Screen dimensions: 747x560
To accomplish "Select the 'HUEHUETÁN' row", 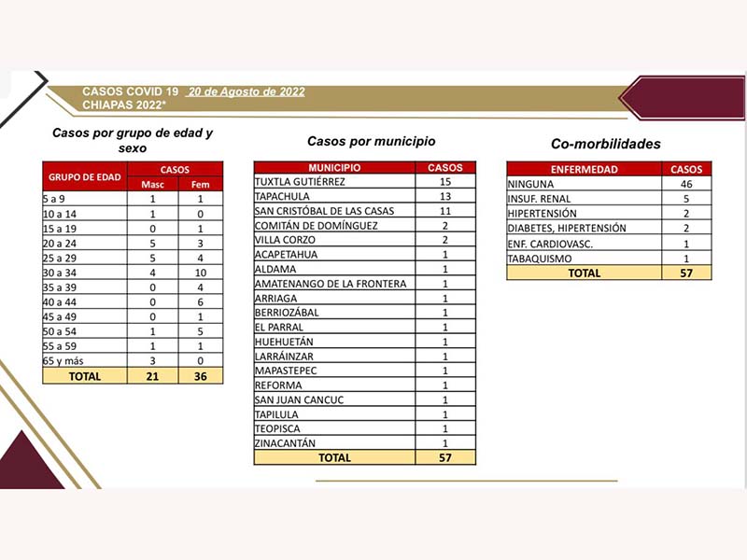I will [x=365, y=342].
